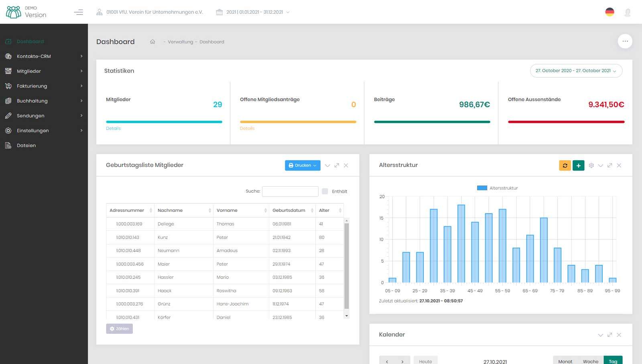642x364 pixels.
Task: Switch calendar to Monat view
Action: pos(565,360)
